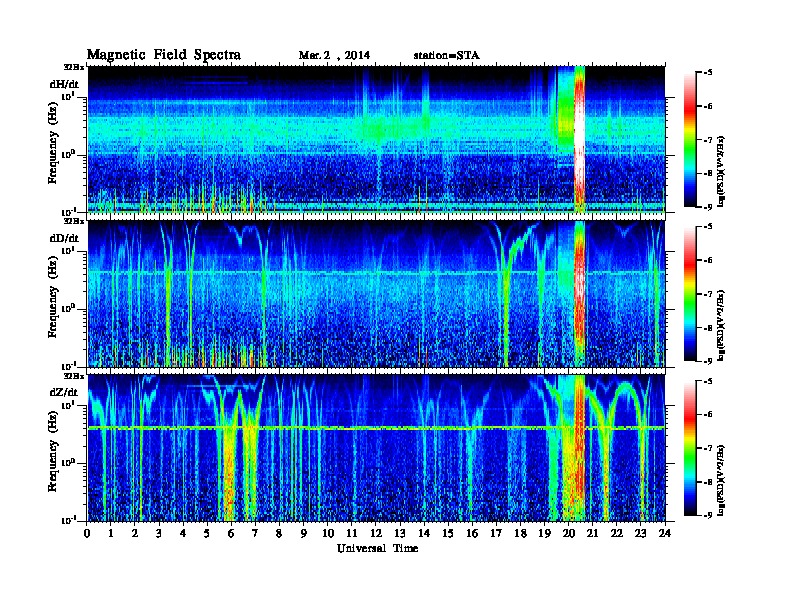
Task: Click hour 15 on the Universal Time axis
Action: point(449,534)
